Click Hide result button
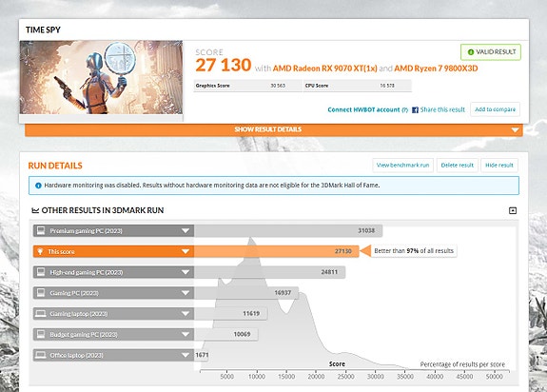The width and height of the screenshot is (547, 392). pos(499,165)
